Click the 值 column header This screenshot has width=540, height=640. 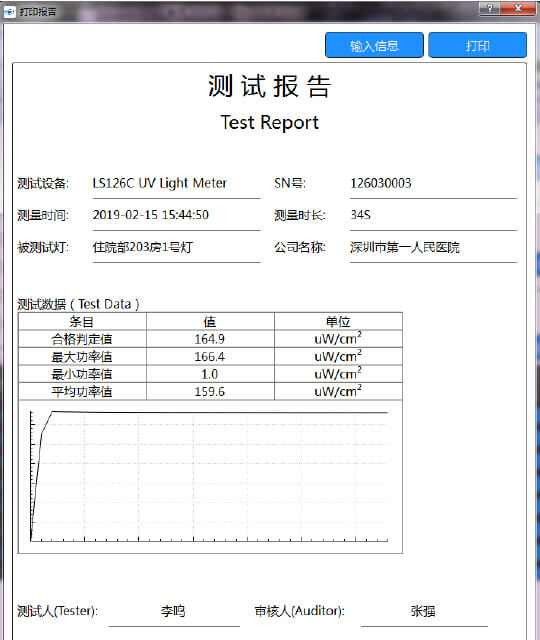pyautogui.click(x=210, y=322)
